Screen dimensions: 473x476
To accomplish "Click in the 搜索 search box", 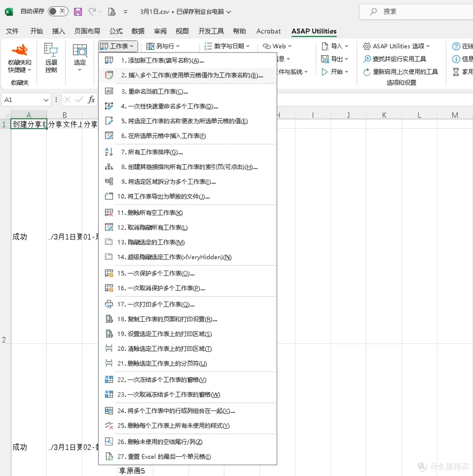I will tap(416, 11).
